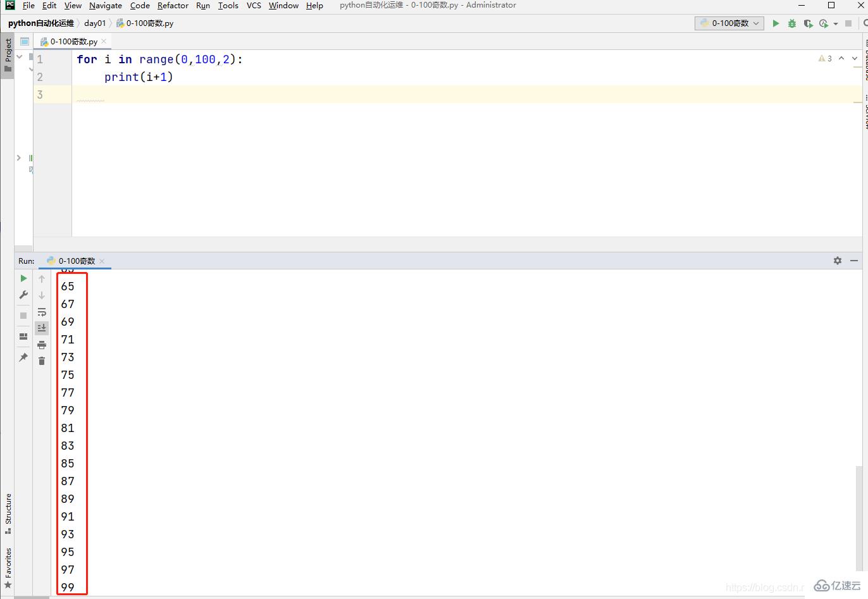This screenshot has width=868, height=599.
Task: Open the Help menu
Action: tap(314, 6)
